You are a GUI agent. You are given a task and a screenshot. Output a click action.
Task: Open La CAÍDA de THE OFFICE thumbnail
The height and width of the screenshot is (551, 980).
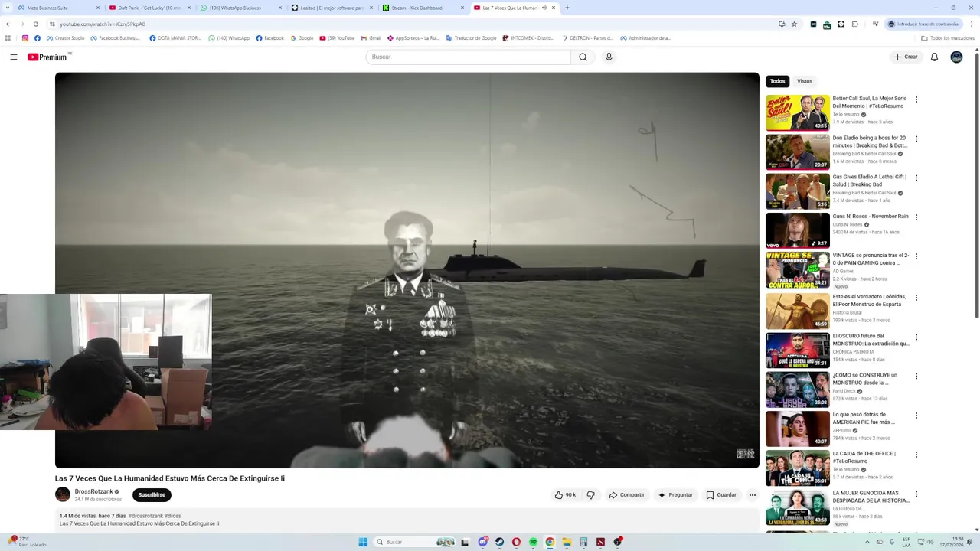click(798, 468)
